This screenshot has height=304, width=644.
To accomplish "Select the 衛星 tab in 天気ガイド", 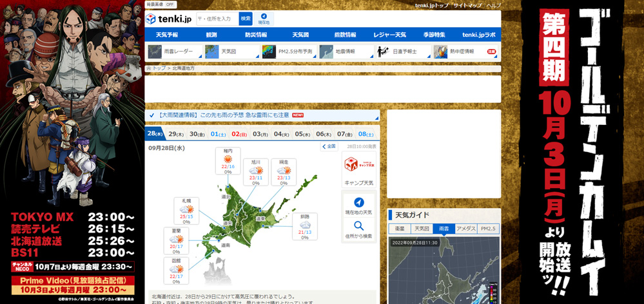I will pyautogui.click(x=400, y=229).
